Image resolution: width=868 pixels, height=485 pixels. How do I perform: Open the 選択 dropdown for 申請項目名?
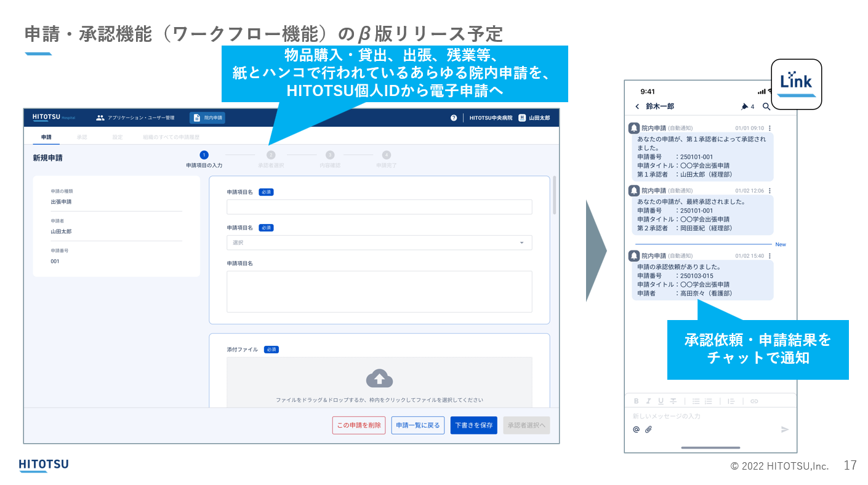(x=379, y=242)
